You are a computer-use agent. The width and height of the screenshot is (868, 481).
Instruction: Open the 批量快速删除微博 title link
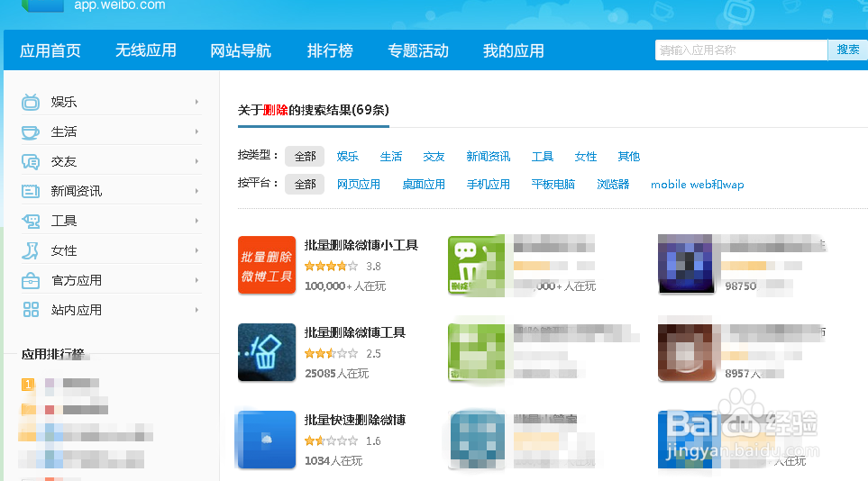point(355,420)
